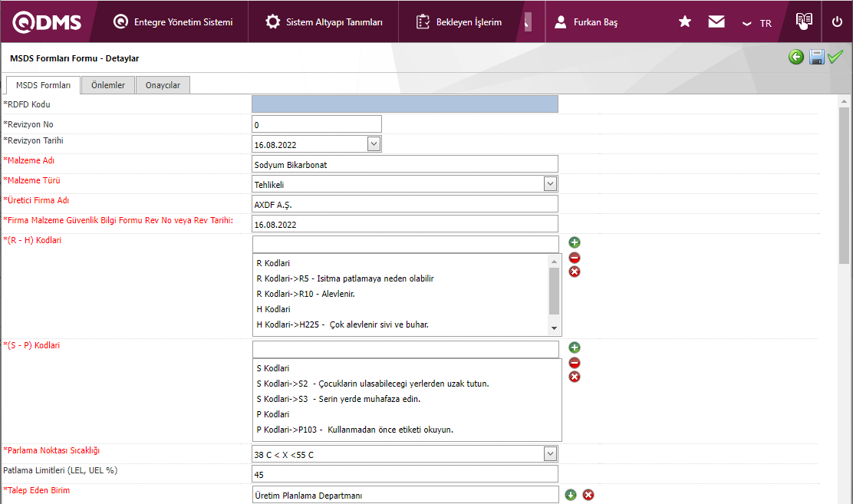Open messages envelope icon
Viewport: 853px width, 504px height.
click(x=716, y=22)
